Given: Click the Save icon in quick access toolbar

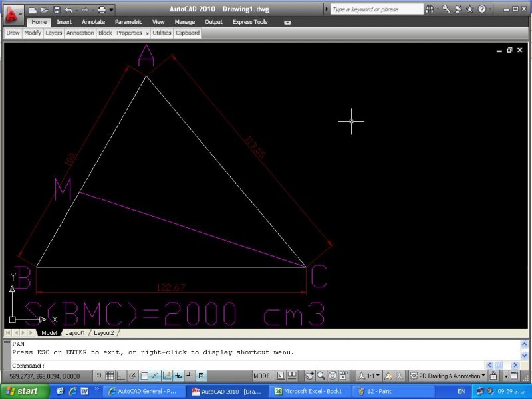Looking at the screenshot, I should coord(57,10).
